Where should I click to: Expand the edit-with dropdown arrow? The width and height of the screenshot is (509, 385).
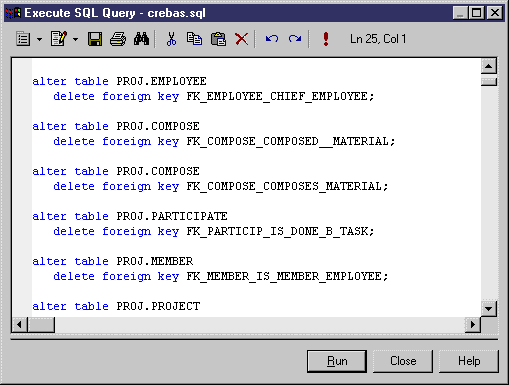[x=75, y=39]
